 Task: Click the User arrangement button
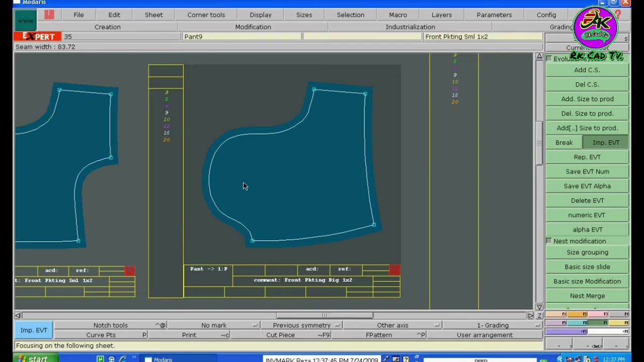[485, 335]
